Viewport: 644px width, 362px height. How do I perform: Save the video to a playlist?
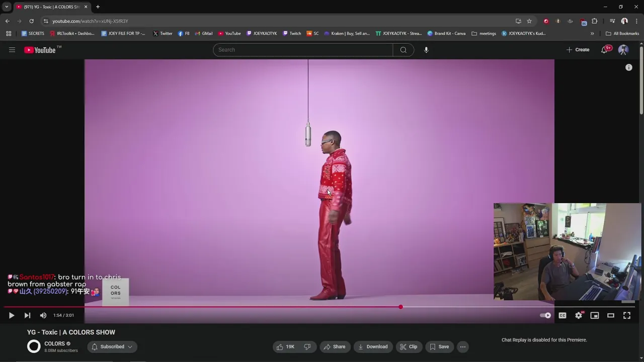coord(439,346)
